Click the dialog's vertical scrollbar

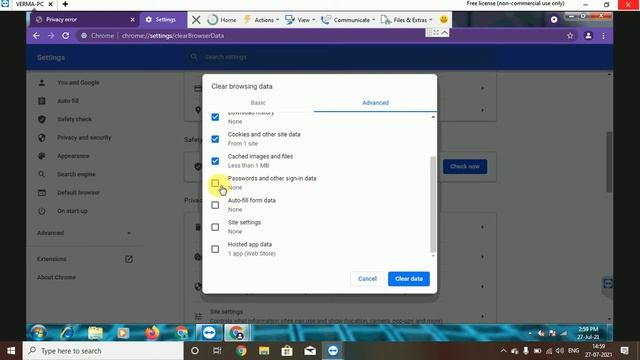[x=433, y=204]
